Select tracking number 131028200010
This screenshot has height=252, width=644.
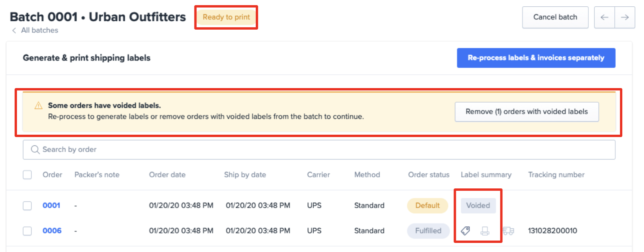click(x=552, y=231)
